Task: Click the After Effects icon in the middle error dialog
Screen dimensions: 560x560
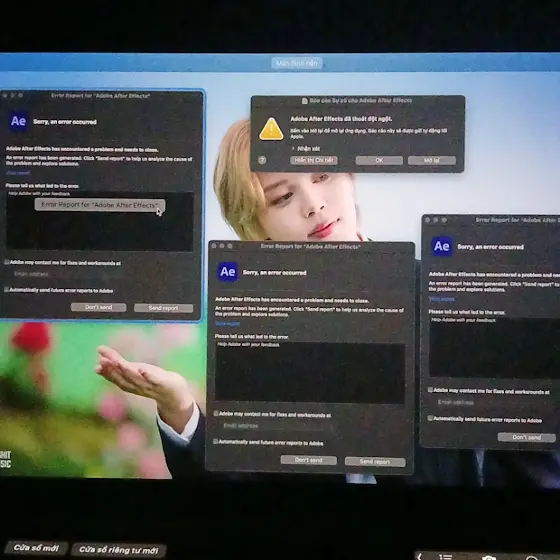Action: click(x=228, y=272)
